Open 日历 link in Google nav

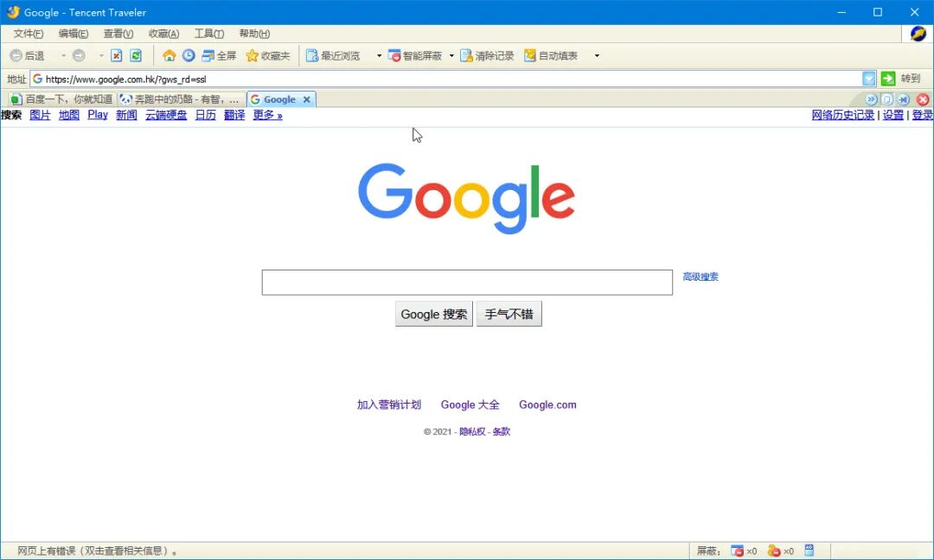click(x=206, y=115)
